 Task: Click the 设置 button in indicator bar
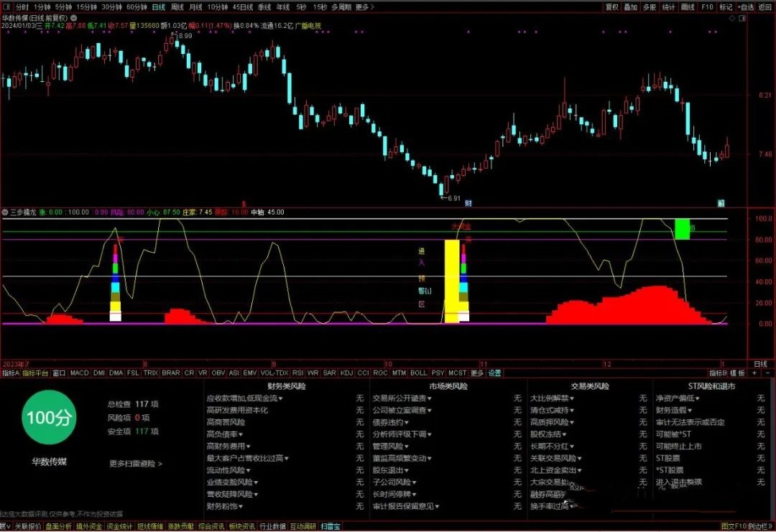pos(495,373)
